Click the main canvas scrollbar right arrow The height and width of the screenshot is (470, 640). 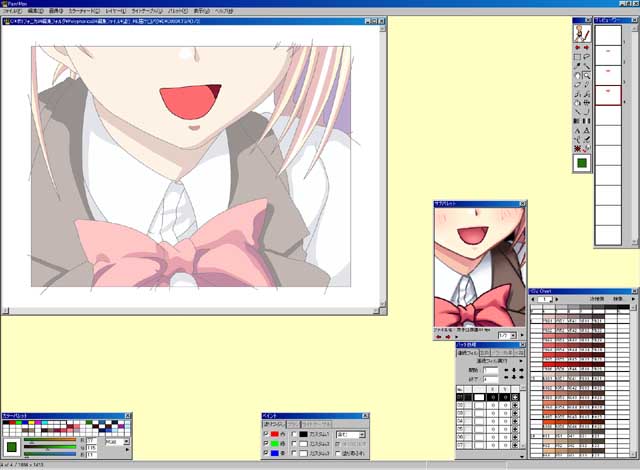[375, 311]
